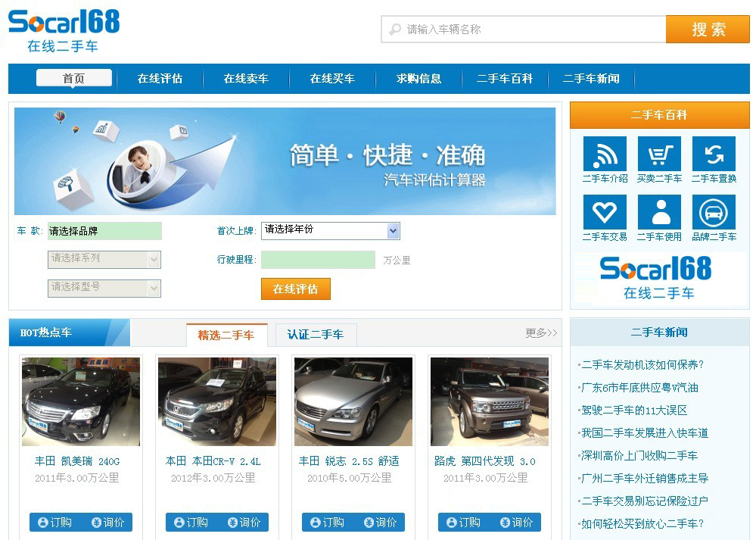Click the orange 二手车百科 sidebar header
This screenshot has width=756, height=540.
coord(660,115)
